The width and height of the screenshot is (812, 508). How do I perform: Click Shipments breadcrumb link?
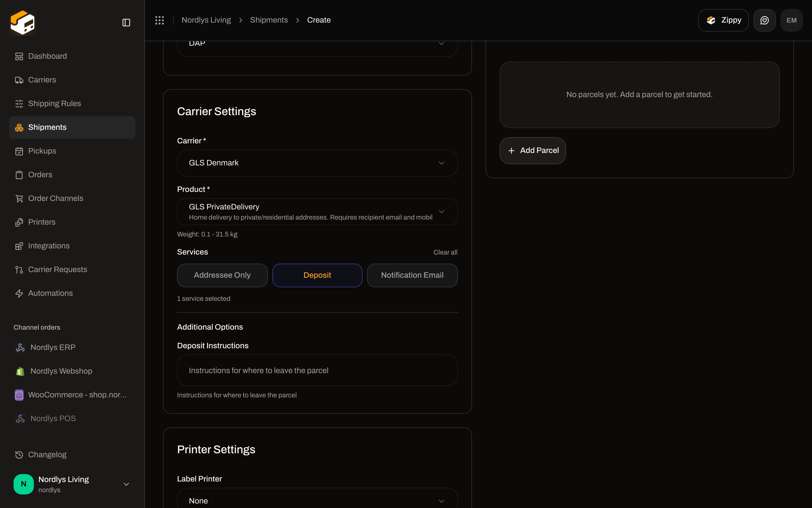269,20
